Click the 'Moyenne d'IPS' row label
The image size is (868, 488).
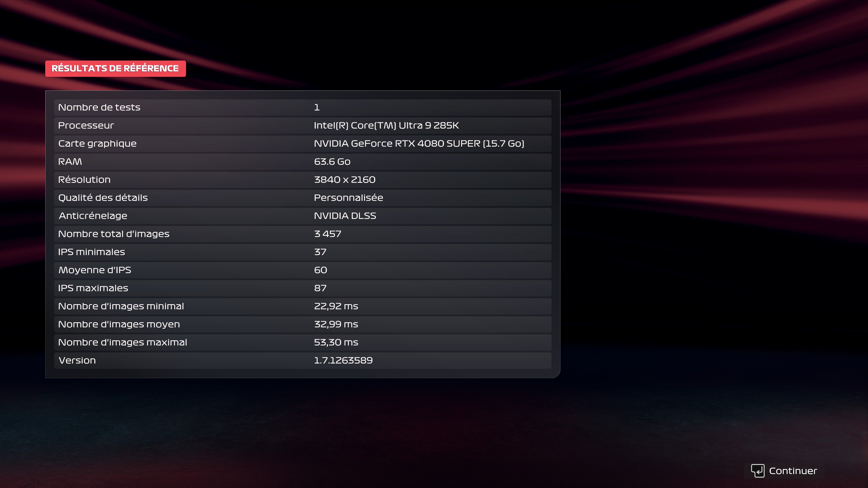95,270
